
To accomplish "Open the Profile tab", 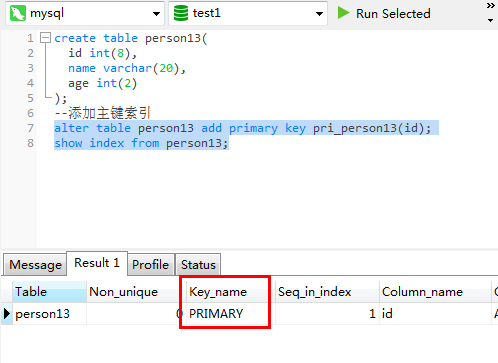I will click(151, 265).
